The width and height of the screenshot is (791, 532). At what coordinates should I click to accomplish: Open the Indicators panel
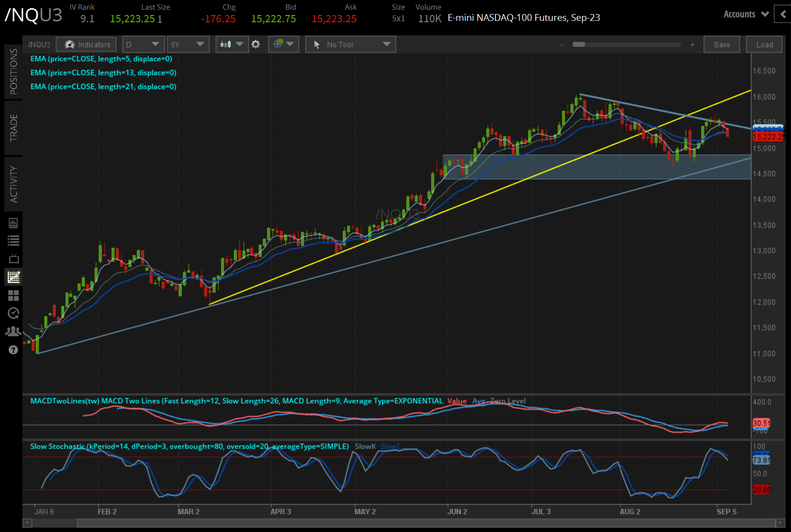click(86, 45)
